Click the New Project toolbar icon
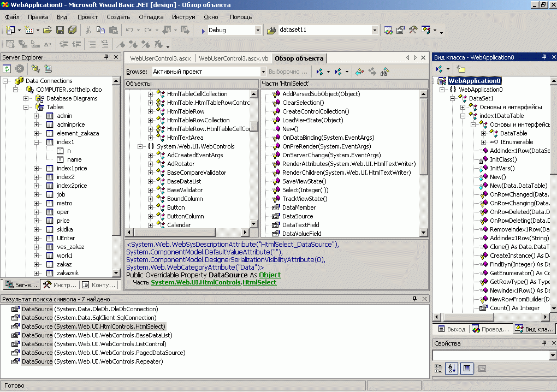The image size is (557, 392). coord(10,30)
